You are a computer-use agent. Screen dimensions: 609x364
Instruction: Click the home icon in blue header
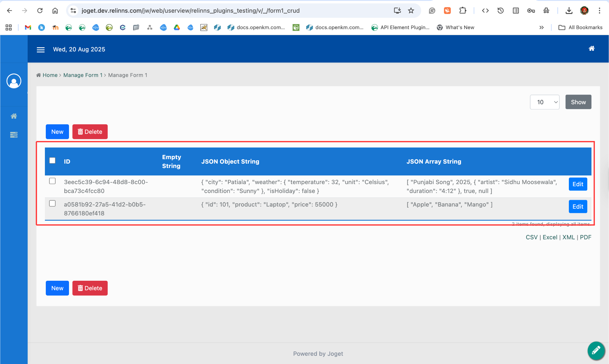point(591,48)
